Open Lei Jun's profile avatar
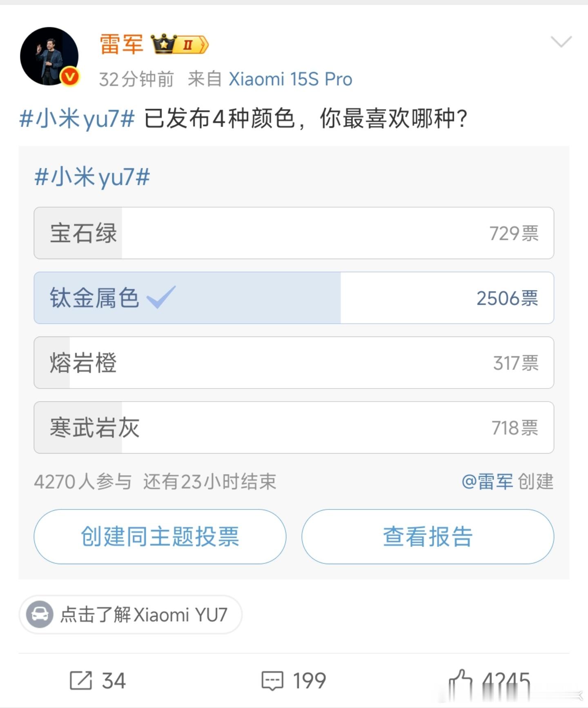The width and height of the screenshot is (588, 708). [x=49, y=56]
